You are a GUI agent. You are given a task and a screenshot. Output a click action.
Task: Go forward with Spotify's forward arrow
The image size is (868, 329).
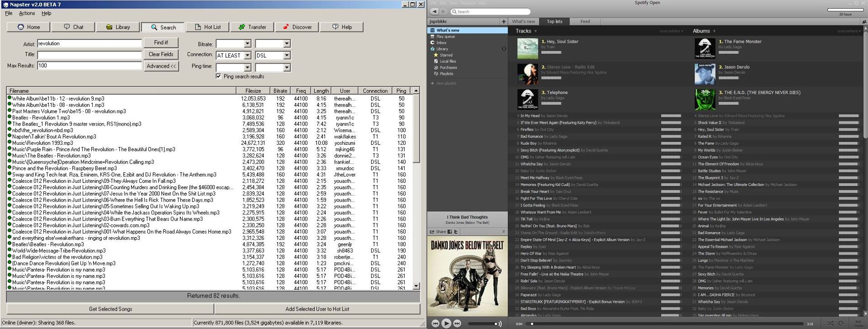pyautogui.click(x=443, y=11)
